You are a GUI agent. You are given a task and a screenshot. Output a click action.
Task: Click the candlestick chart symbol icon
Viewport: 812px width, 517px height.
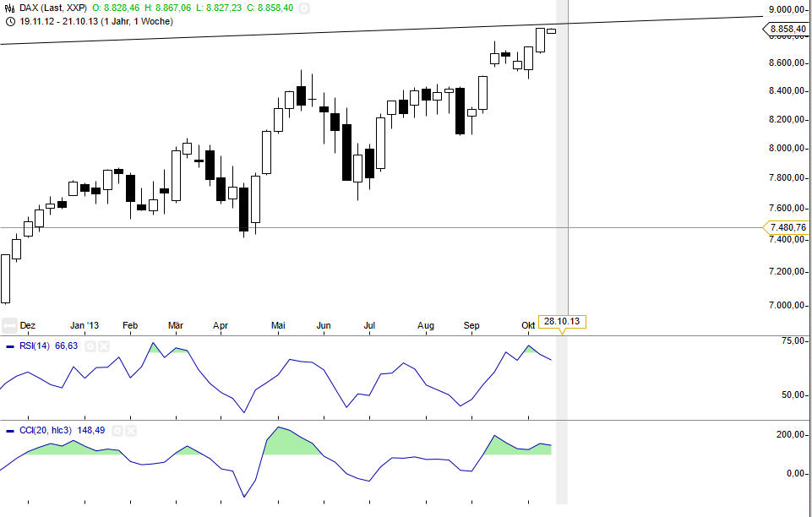9,8
